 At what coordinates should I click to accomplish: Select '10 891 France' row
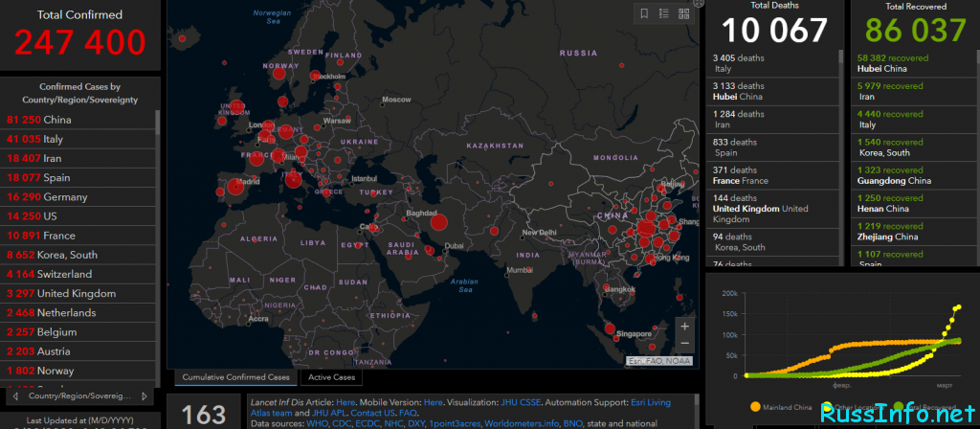point(78,236)
